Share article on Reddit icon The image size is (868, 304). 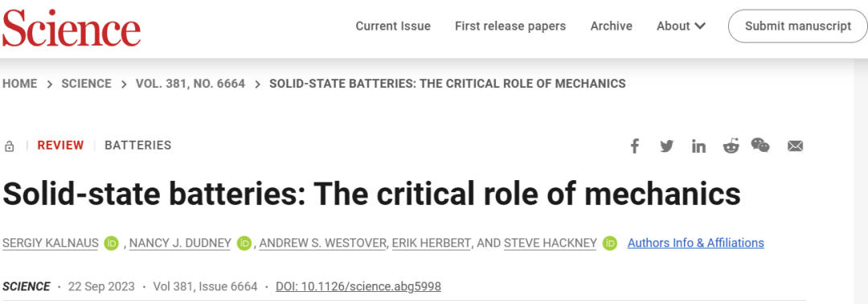point(731,146)
